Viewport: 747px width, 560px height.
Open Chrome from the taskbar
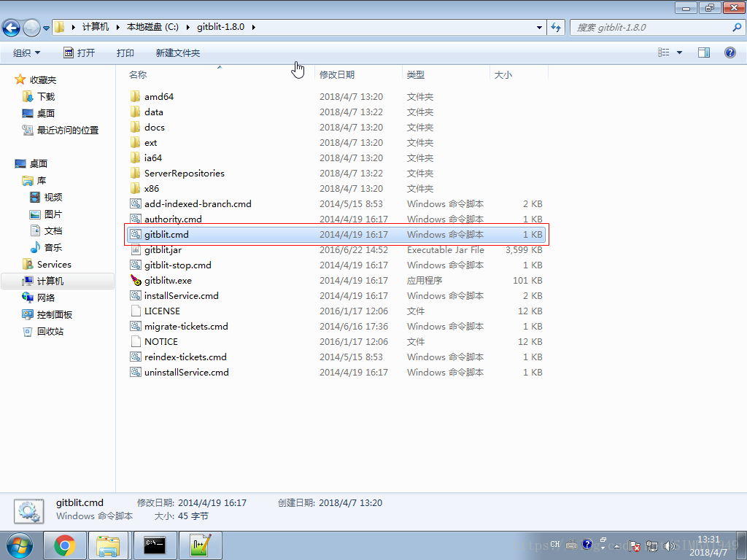(x=65, y=545)
